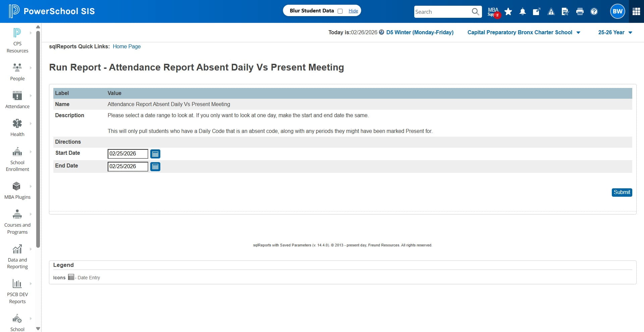Open the Health sidebar menu
This screenshot has width=644, height=332.
(17, 128)
